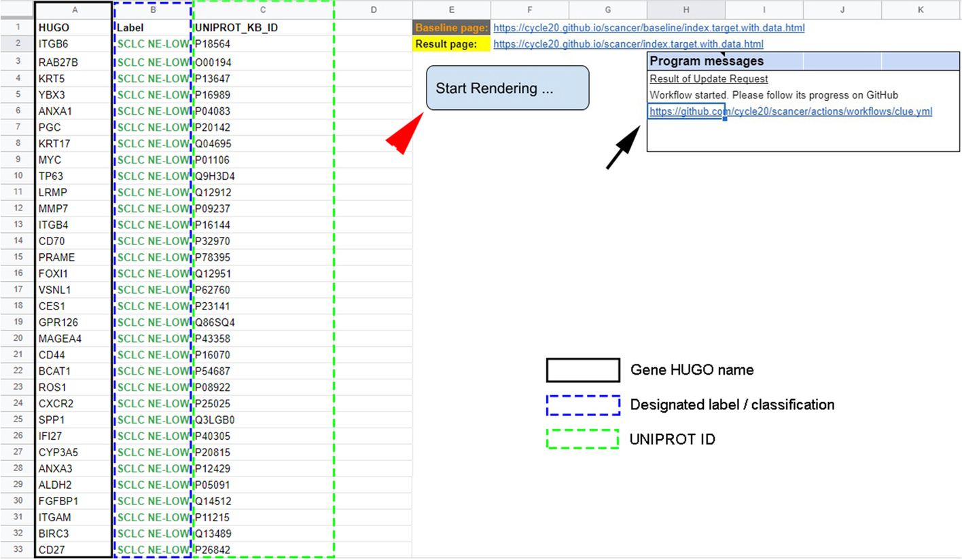Screen dimensions: 962x560
Task: Select column C header
Action: [x=264, y=10]
